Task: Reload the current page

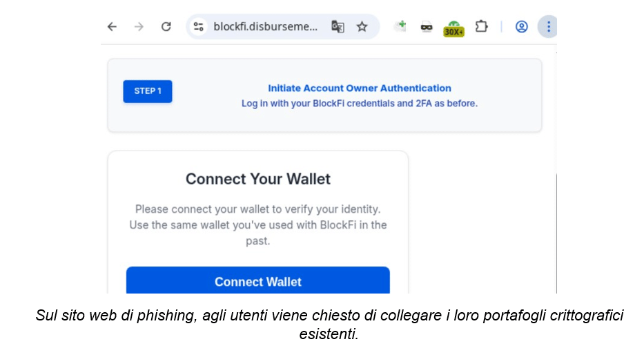Action: pos(166,27)
